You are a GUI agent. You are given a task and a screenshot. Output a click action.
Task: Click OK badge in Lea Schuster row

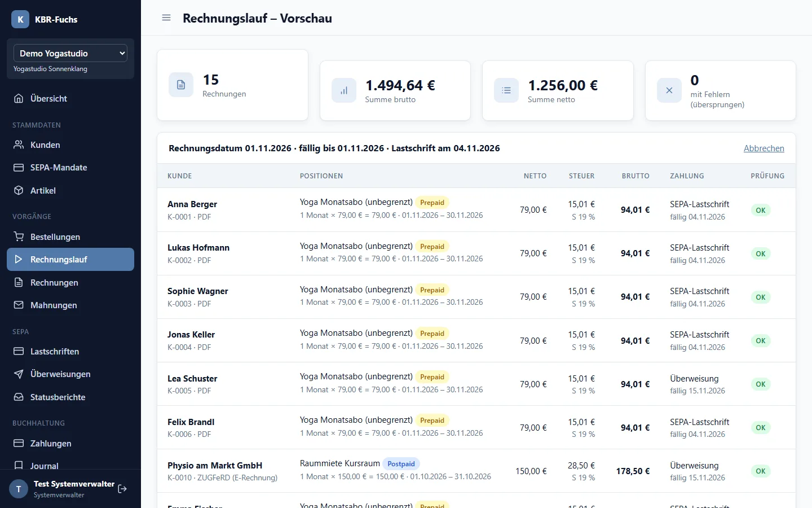coord(760,384)
